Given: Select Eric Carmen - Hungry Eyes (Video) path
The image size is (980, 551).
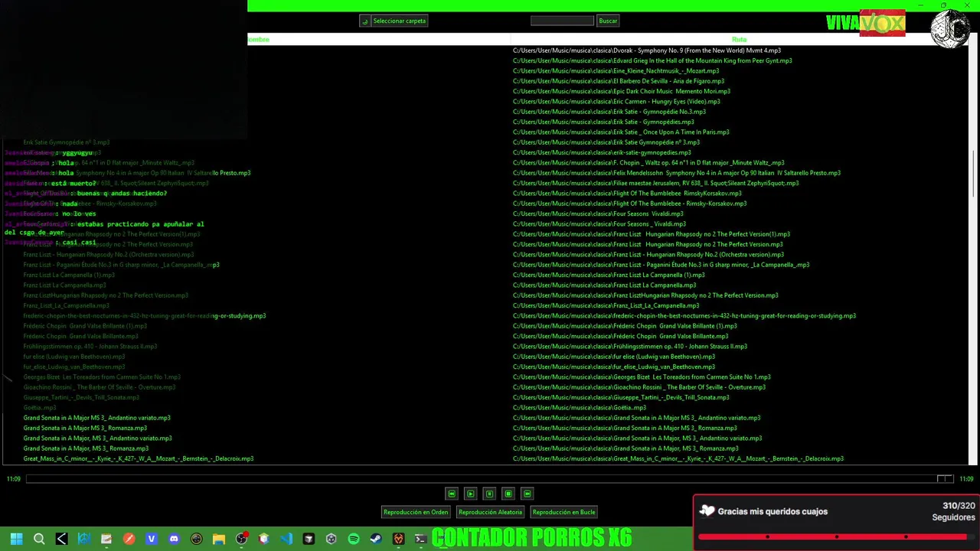Looking at the screenshot, I should click(616, 101).
